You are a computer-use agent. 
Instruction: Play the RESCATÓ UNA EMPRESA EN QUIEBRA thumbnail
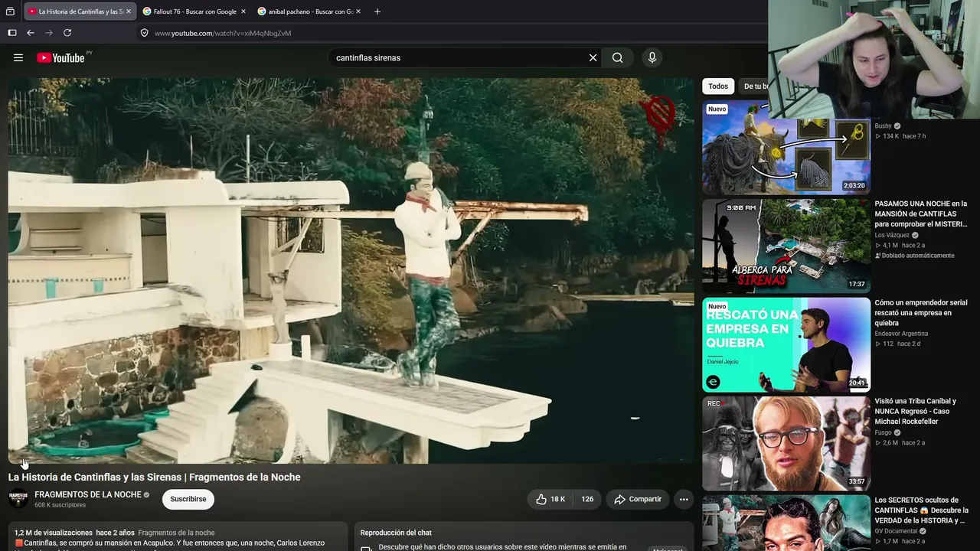click(x=786, y=344)
